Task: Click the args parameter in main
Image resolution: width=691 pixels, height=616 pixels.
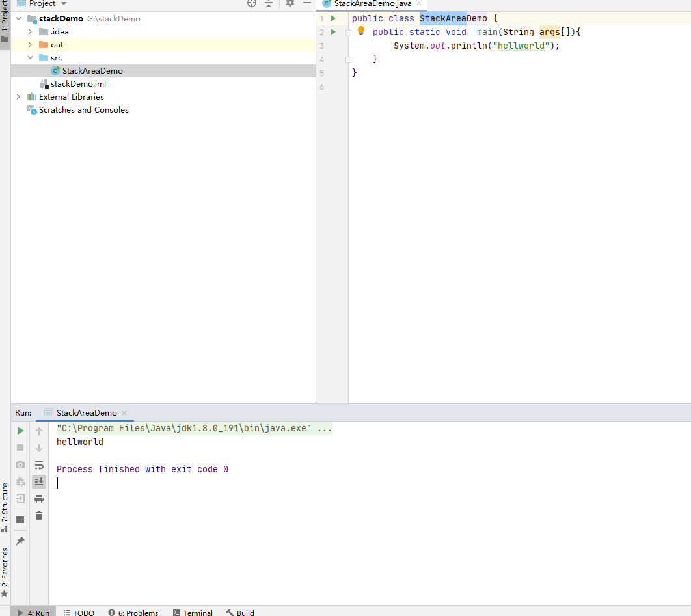Action: point(550,32)
